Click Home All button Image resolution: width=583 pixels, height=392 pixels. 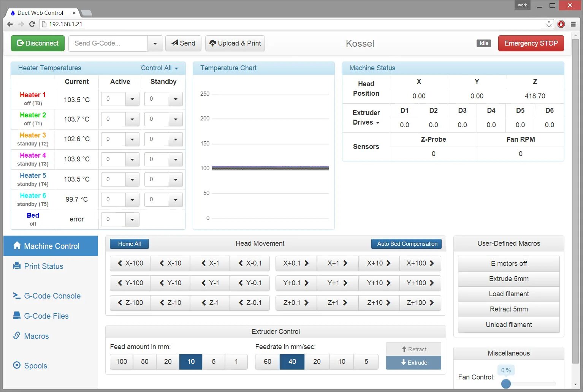(129, 244)
